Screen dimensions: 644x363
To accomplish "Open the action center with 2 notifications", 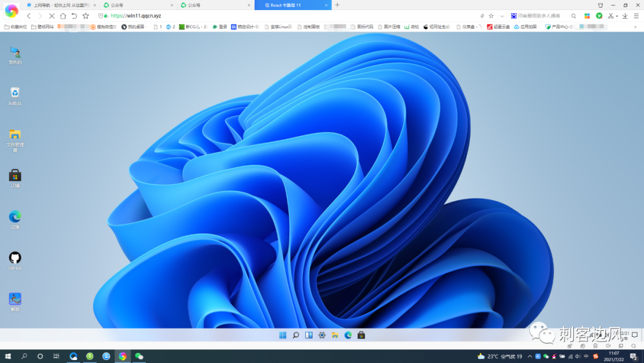I will pos(634,356).
